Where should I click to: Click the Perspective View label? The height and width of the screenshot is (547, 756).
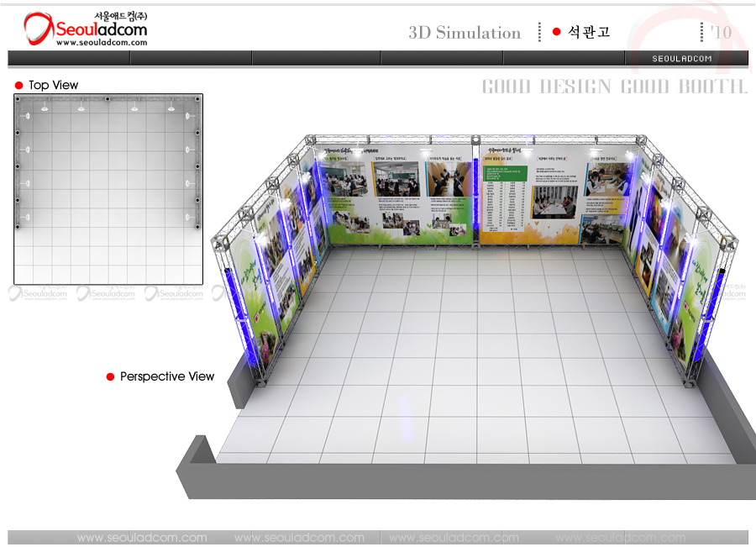167,377
